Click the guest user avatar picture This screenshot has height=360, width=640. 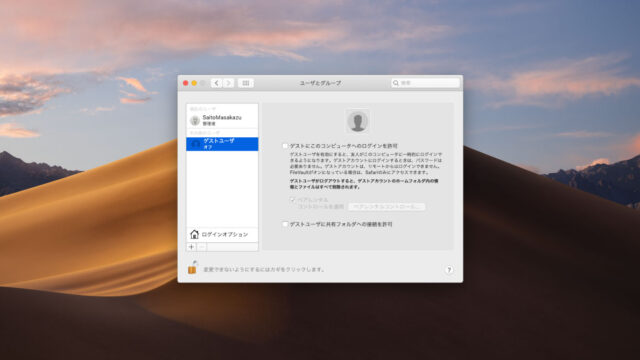358,121
